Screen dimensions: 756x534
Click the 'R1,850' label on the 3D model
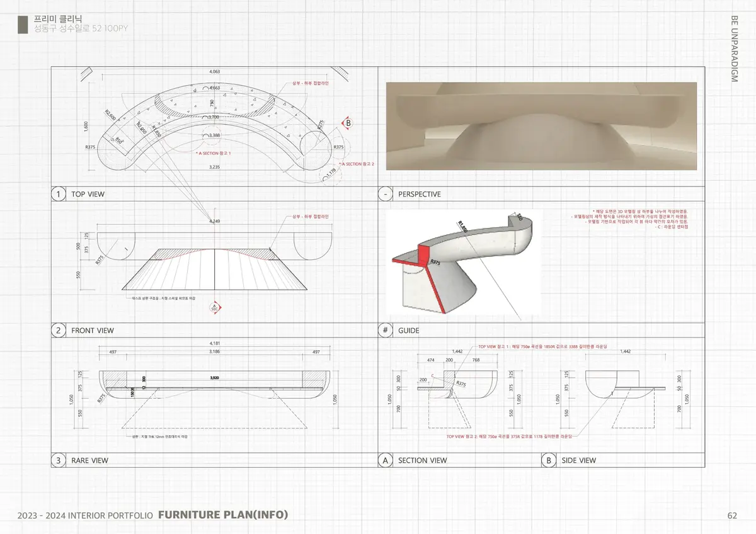462,226
